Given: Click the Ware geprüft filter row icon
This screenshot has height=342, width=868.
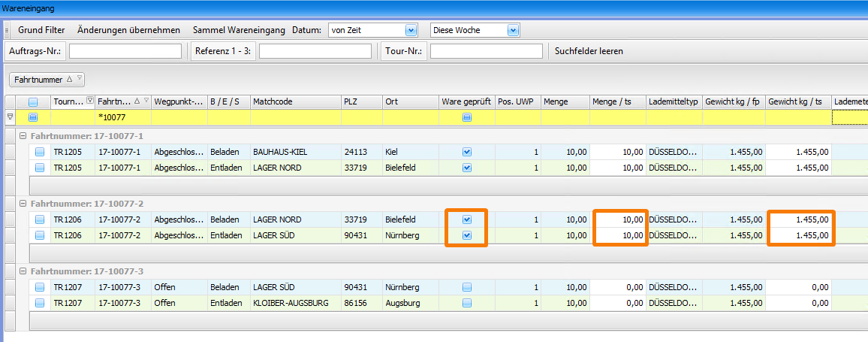Looking at the screenshot, I should pos(467,117).
